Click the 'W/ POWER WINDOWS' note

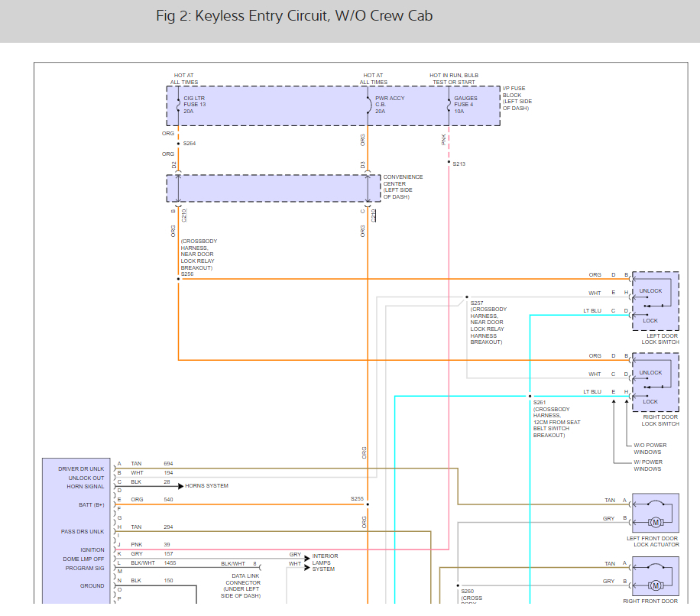click(648, 465)
